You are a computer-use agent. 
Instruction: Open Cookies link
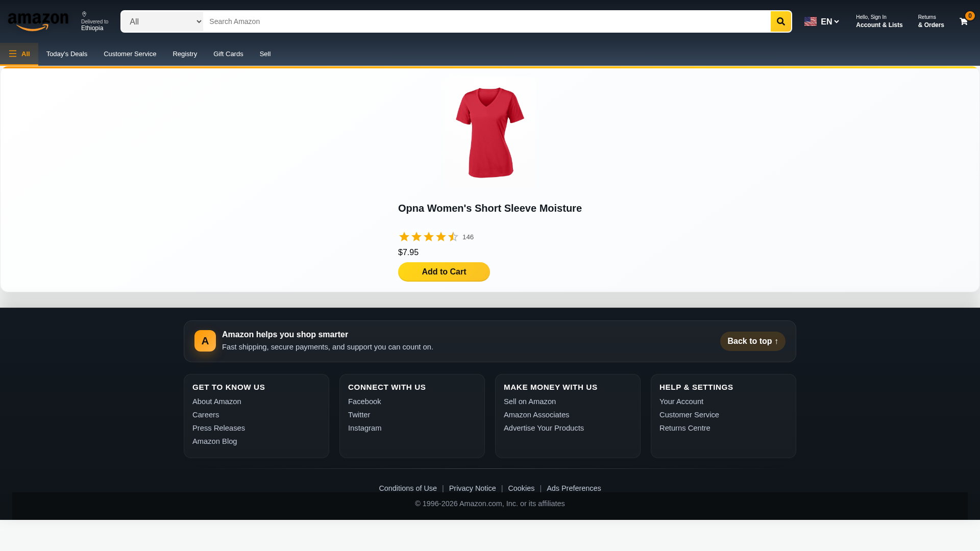[x=521, y=488]
